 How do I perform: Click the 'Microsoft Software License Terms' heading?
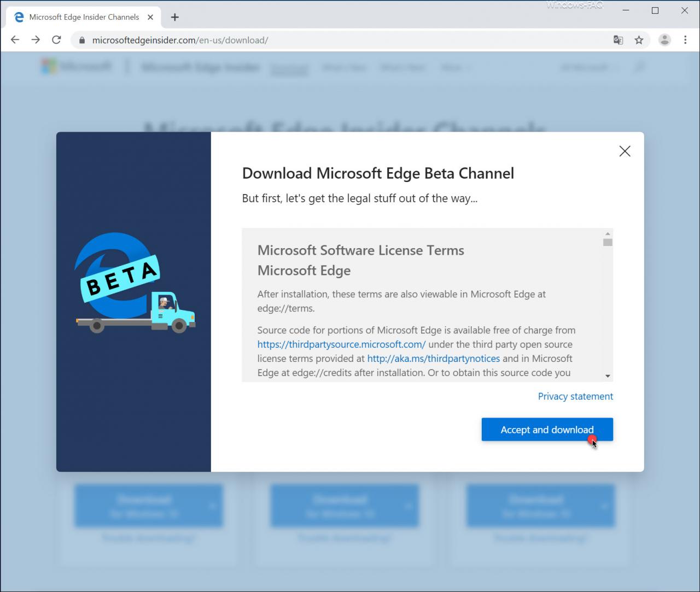(361, 250)
